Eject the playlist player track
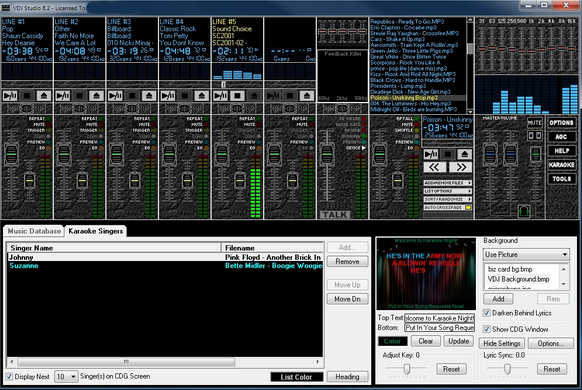Viewport: 582px width, 390px height. coord(465,154)
